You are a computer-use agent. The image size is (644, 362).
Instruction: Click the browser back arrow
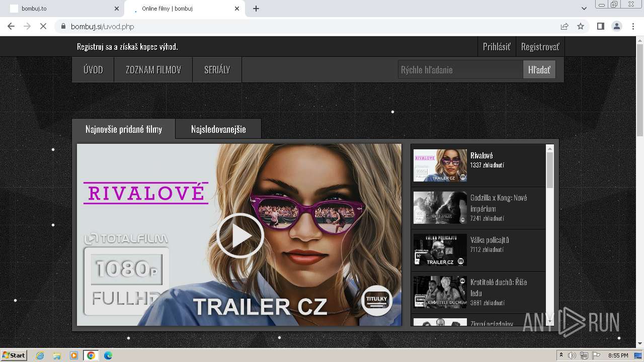pos(11,26)
